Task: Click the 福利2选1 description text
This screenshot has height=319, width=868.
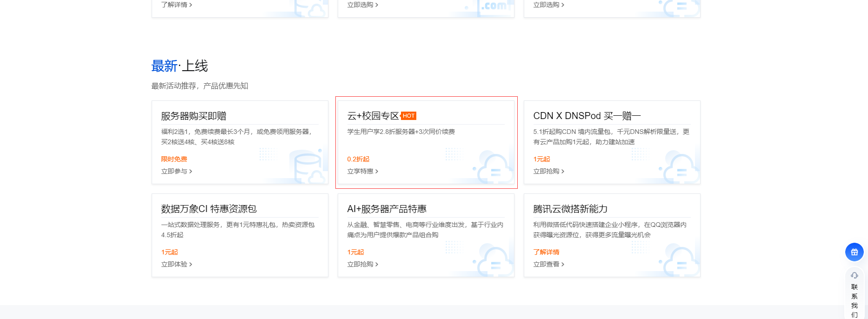Action: point(237,137)
